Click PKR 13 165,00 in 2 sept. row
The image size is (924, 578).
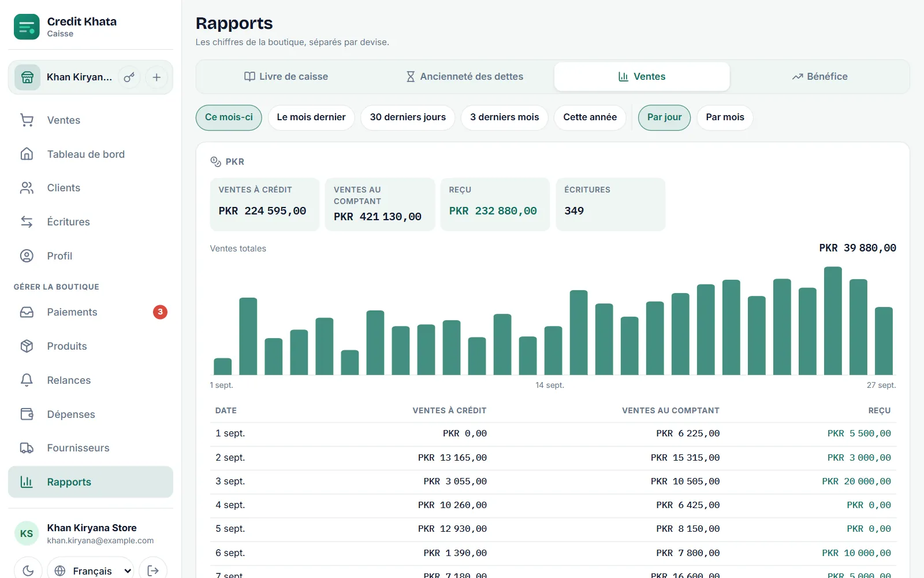452,458
